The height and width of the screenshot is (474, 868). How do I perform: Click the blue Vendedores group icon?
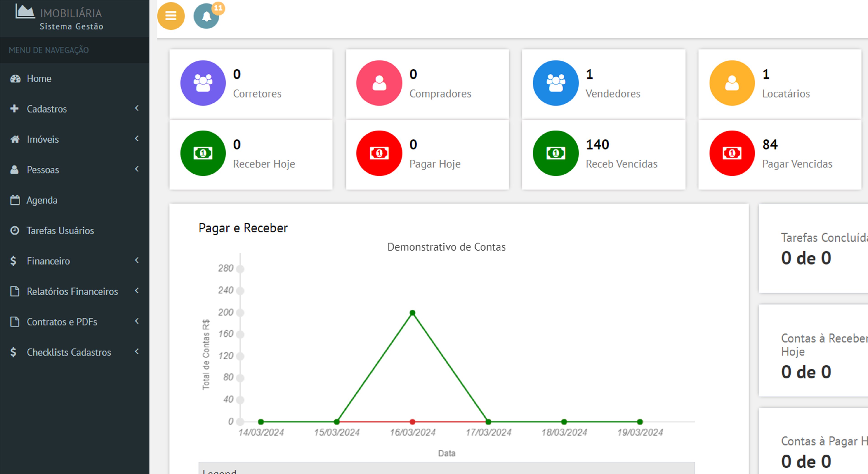click(x=556, y=83)
